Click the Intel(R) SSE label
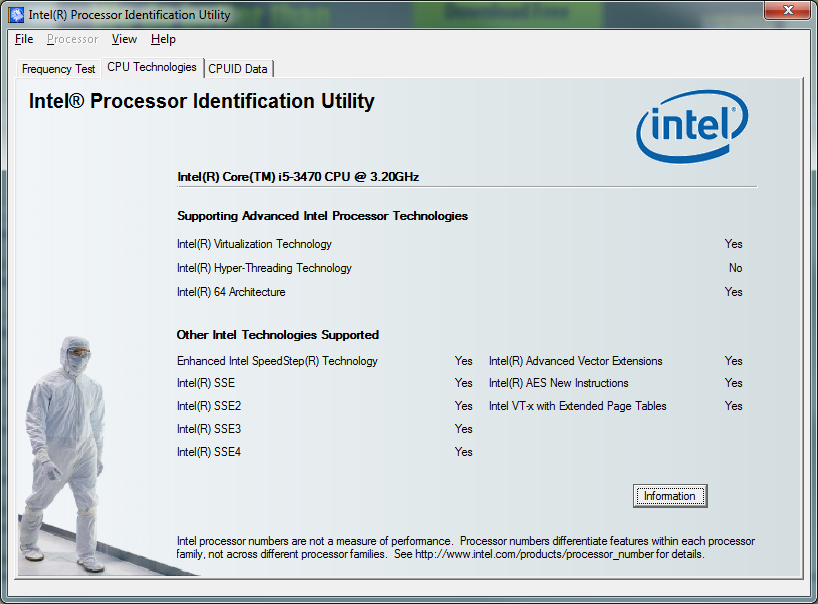The image size is (818, 604). (x=206, y=383)
